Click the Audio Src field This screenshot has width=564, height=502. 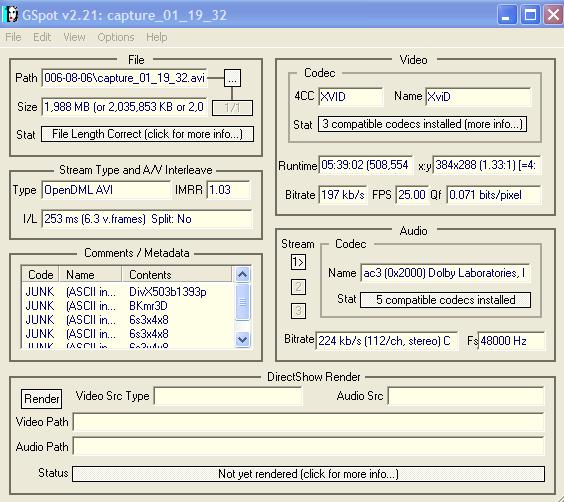[x=466, y=396]
